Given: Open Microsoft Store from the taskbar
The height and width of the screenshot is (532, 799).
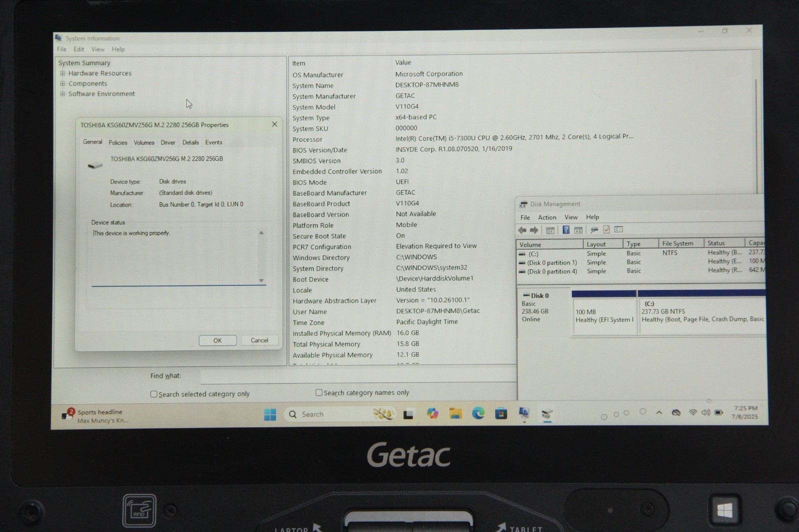Looking at the screenshot, I should (501, 413).
